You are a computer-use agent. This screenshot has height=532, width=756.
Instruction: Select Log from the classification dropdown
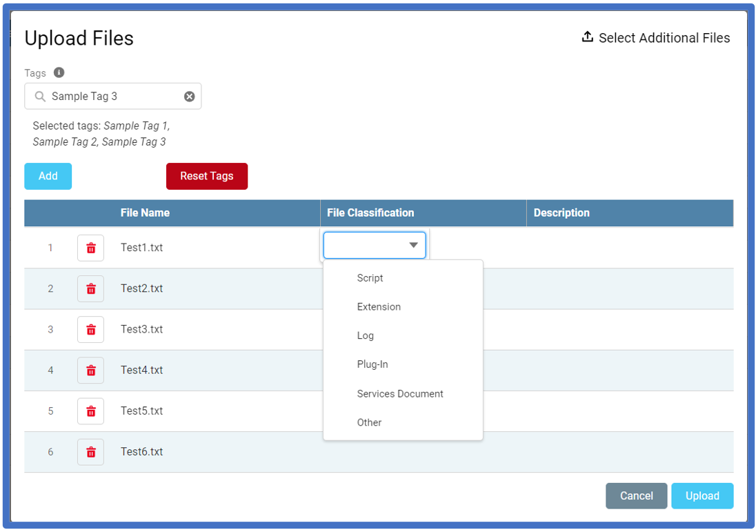click(365, 335)
